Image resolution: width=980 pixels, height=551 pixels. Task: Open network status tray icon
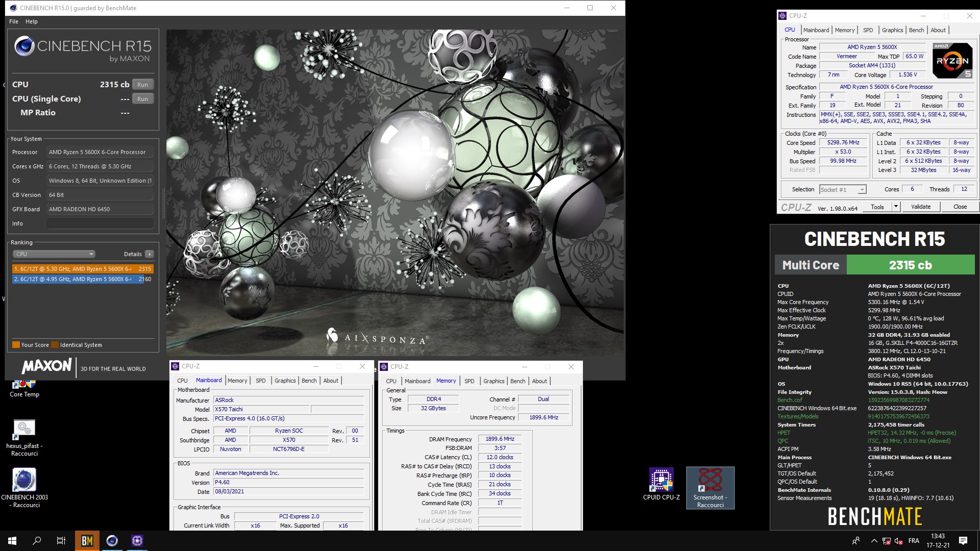click(x=887, y=541)
